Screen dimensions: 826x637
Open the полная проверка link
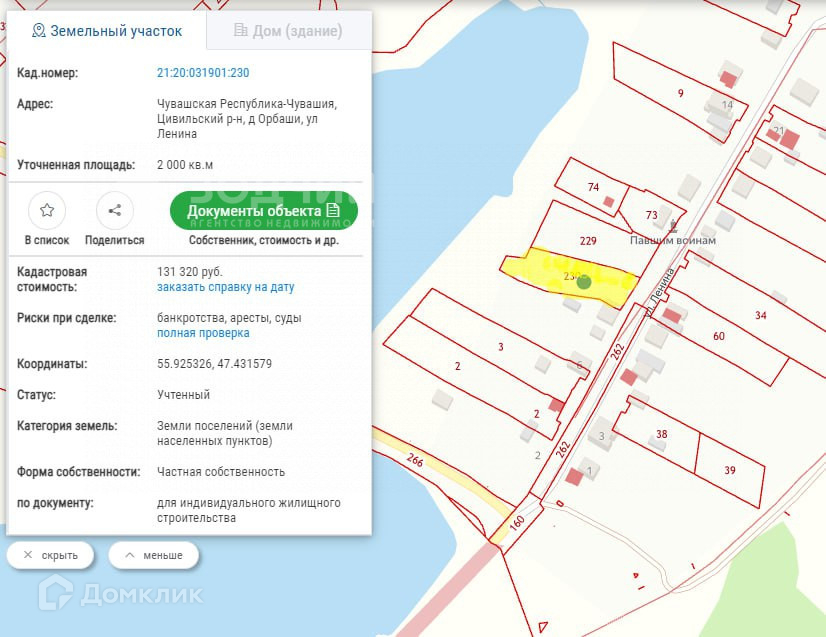(x=203, y=333)
